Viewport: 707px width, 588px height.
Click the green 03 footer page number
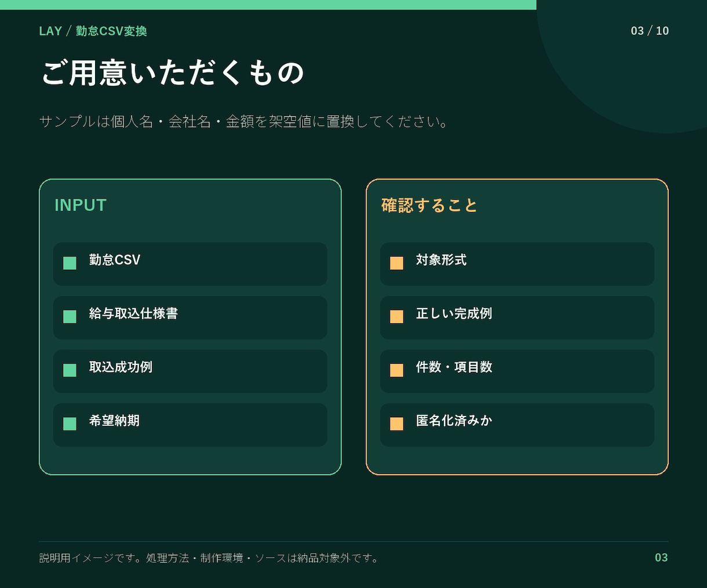[x=661, y=557]
